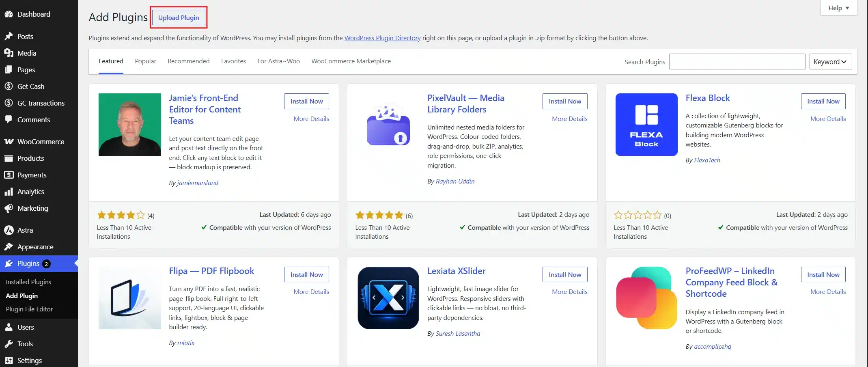Viewport: 868px width, 367px height.
Task: View More Details for Lexiata XSlider
Action: [570, 292]
